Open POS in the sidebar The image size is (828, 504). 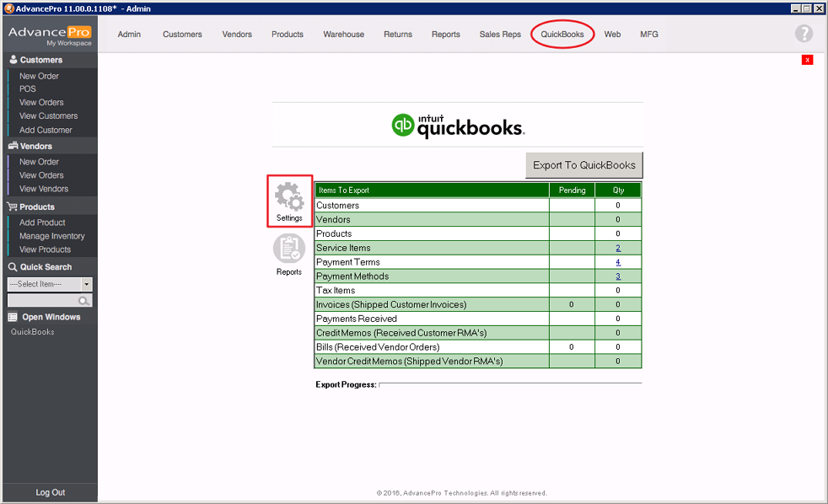(28, 89)
